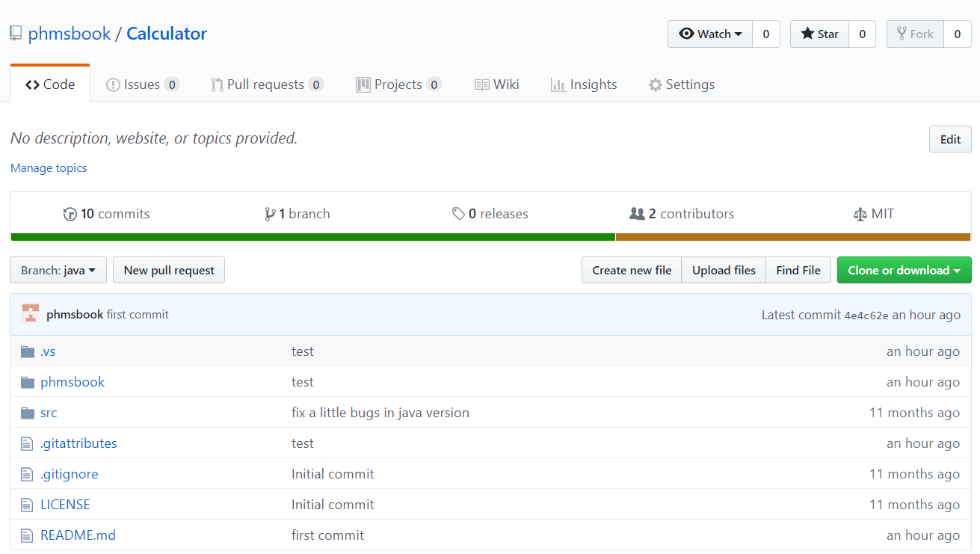980x554 pixels.
Task: Click '11 months ago' in the src row
Action: [x=914, y=413]
